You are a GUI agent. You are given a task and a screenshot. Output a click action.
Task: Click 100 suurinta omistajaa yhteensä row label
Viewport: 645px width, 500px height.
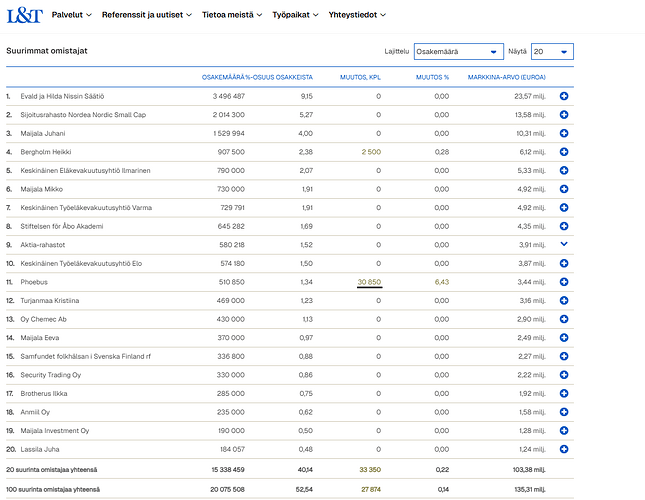pos(53,489)
